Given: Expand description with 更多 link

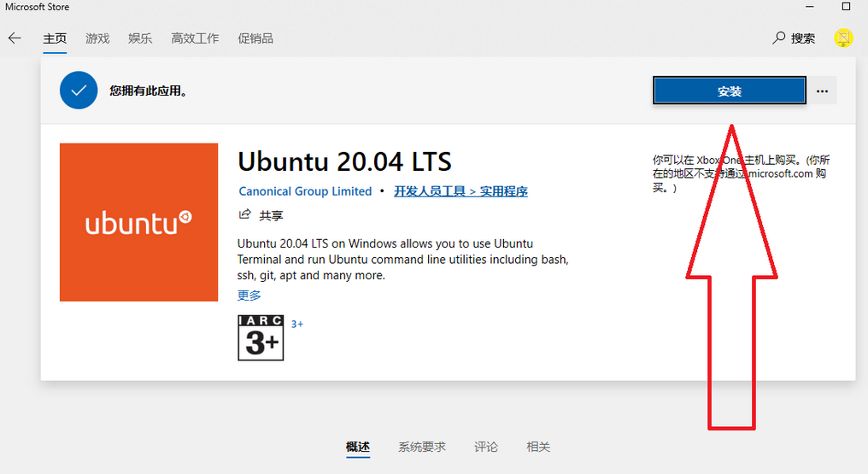Looking at the screenshot, I should click(x=249, y=296).
